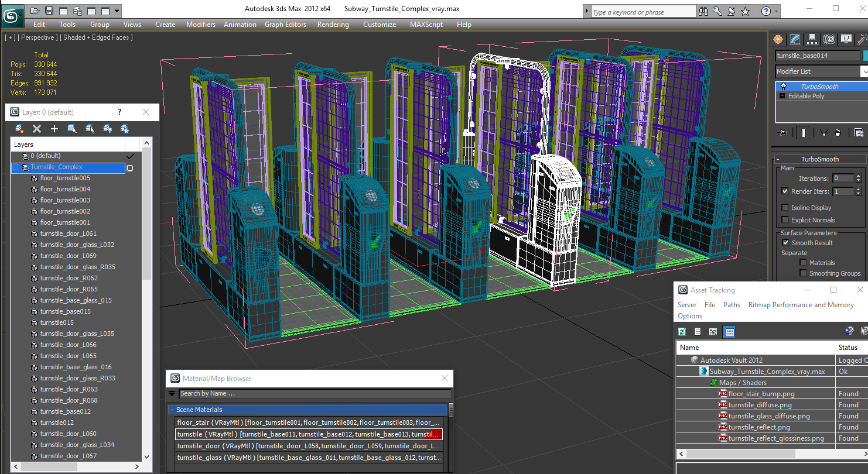Click the Favorites star icon
This screenshot has width=868, height=474.
tap(745, 11)
